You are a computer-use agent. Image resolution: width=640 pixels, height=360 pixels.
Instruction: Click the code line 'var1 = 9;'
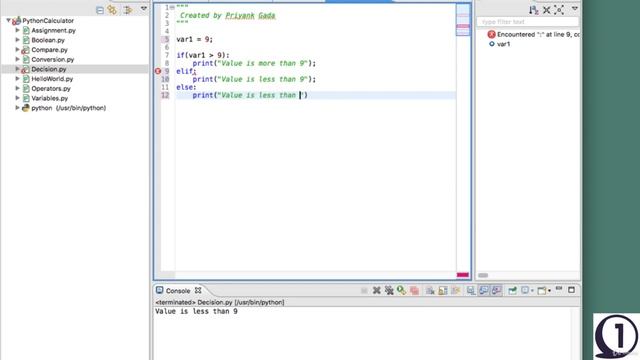[x=194, y=39]
